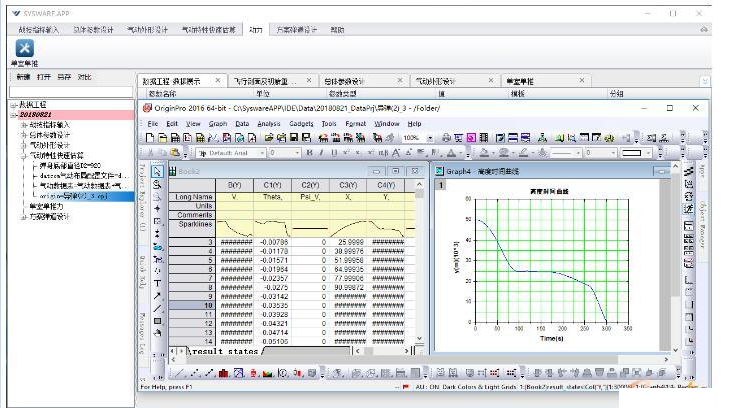Click the fill color bucket swatch

coord(484,152)
